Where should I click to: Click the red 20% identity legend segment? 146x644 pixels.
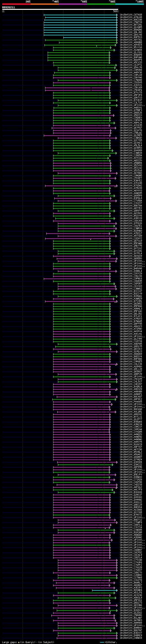(16, 4)
